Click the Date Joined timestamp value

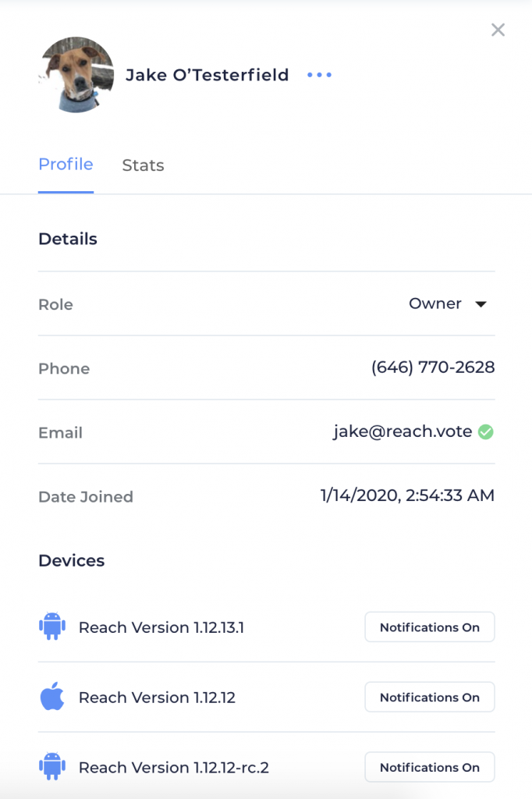(x=407, y=495)
